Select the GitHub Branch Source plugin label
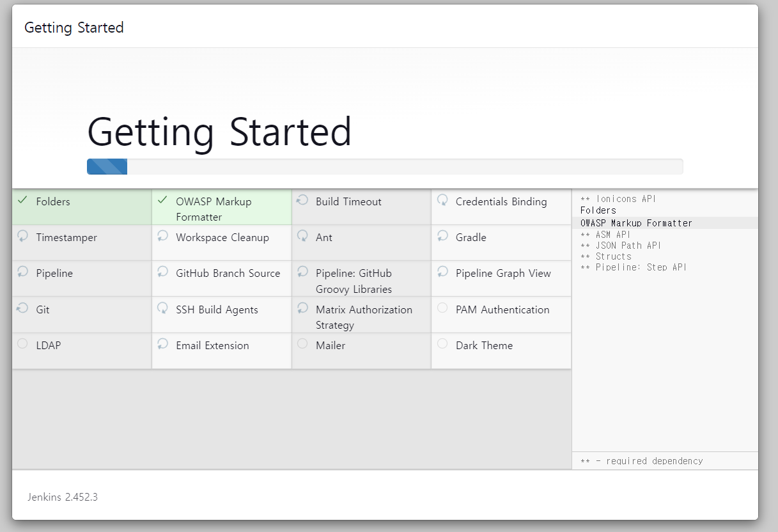 click(x=228, y=273)
